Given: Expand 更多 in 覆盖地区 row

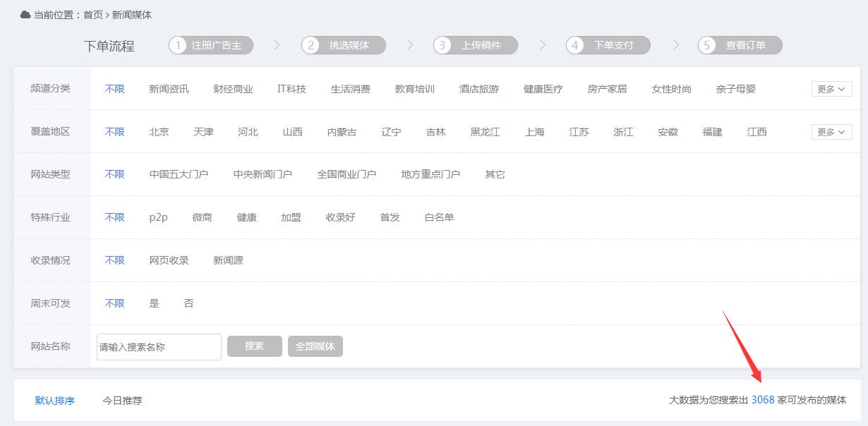Looking at the screenshot, I should click(831, 132).
